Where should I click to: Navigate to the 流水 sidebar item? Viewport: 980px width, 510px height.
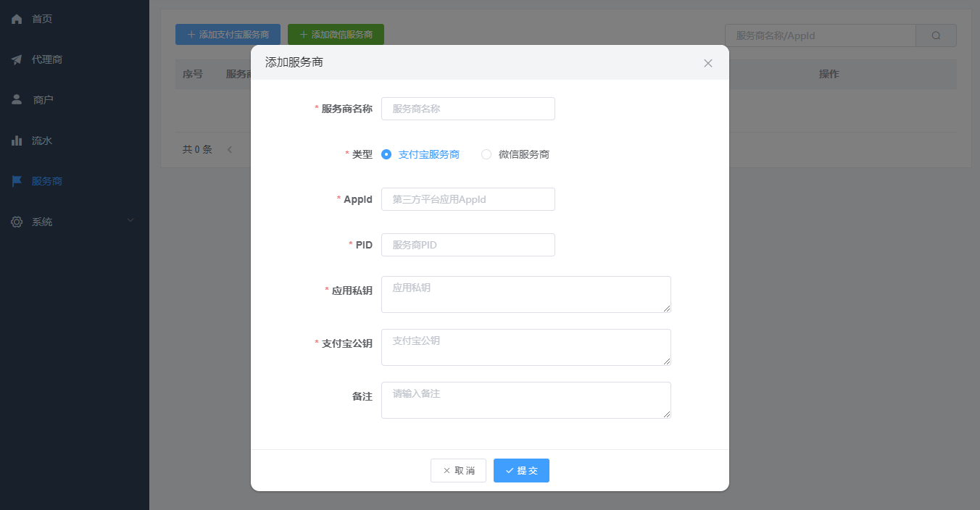(x=40, y=141)
